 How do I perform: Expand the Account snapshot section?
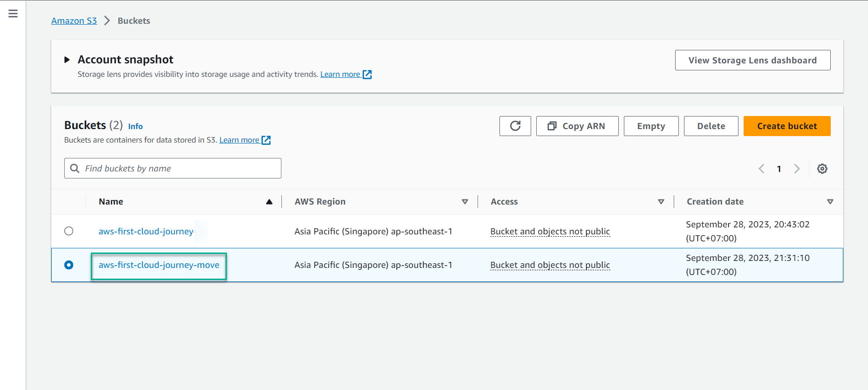click(x=67, y=60)
